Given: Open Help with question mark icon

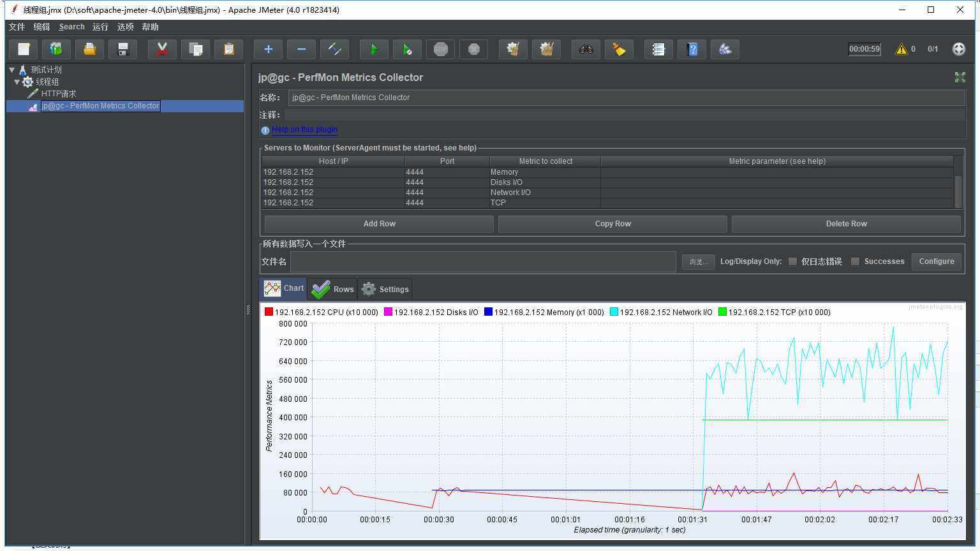Looking at the screenshot, I should (x=692, y=49).
